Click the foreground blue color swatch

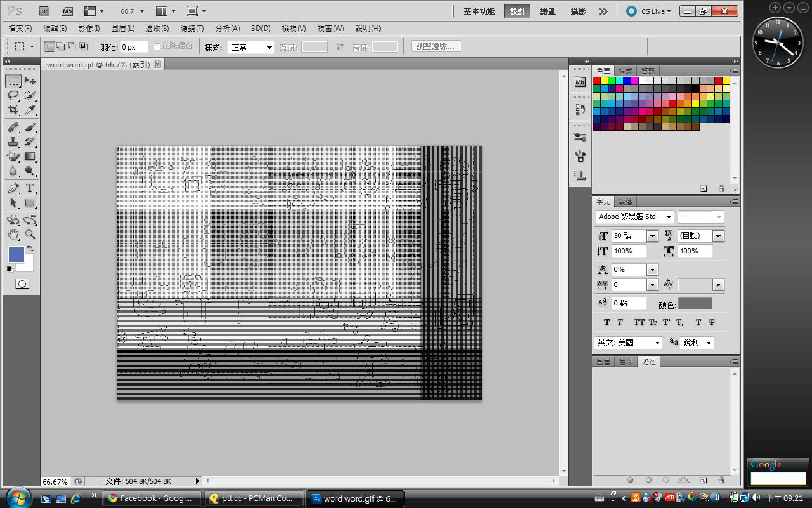16,255
